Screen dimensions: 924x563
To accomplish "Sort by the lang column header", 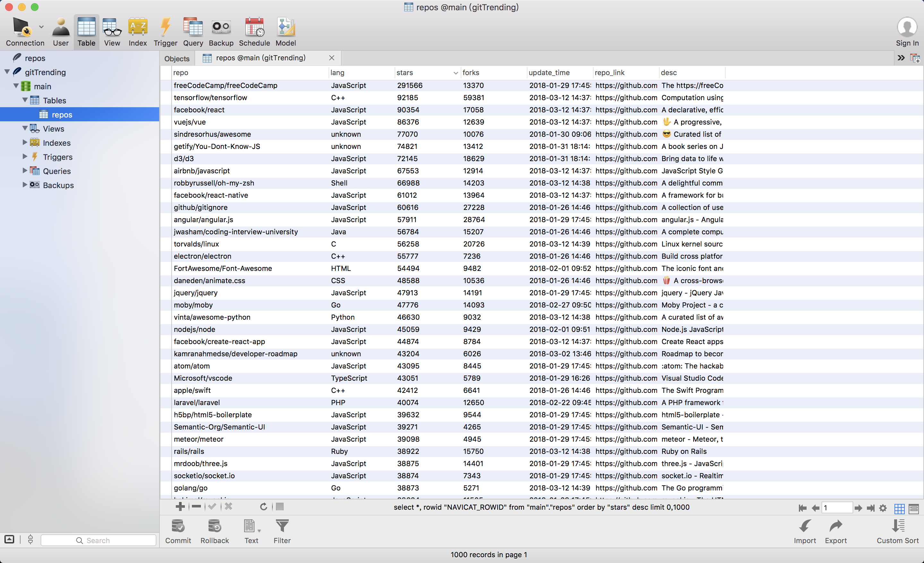I will 362,73.
